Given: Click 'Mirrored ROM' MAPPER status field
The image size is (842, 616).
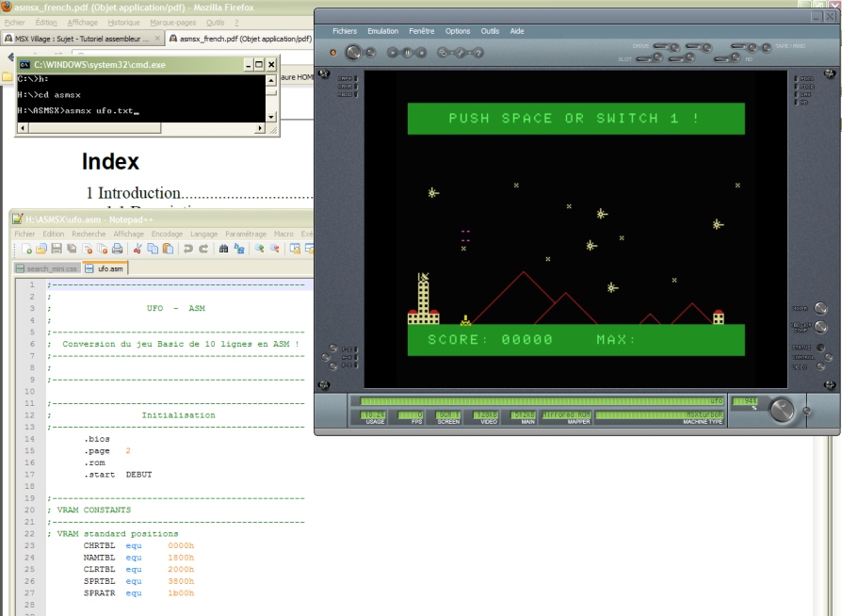Looking at the screenshot, I should 566,415.
